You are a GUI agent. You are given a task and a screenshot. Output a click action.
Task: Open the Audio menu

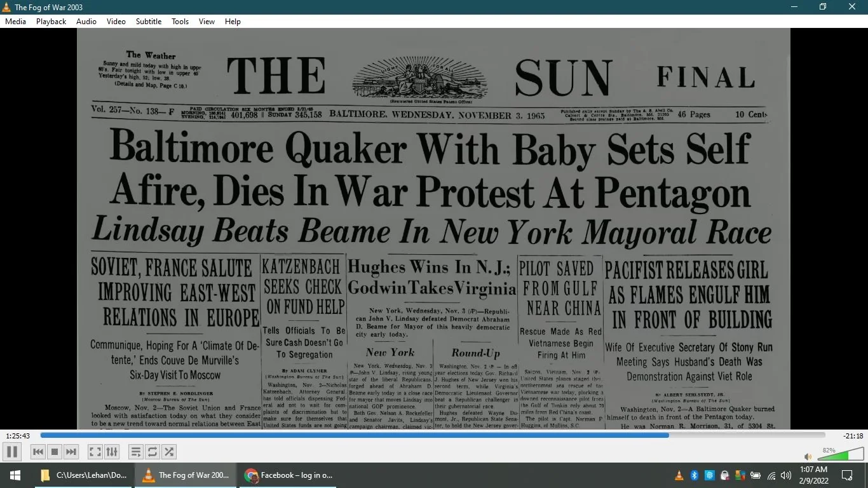click(86, 21)
